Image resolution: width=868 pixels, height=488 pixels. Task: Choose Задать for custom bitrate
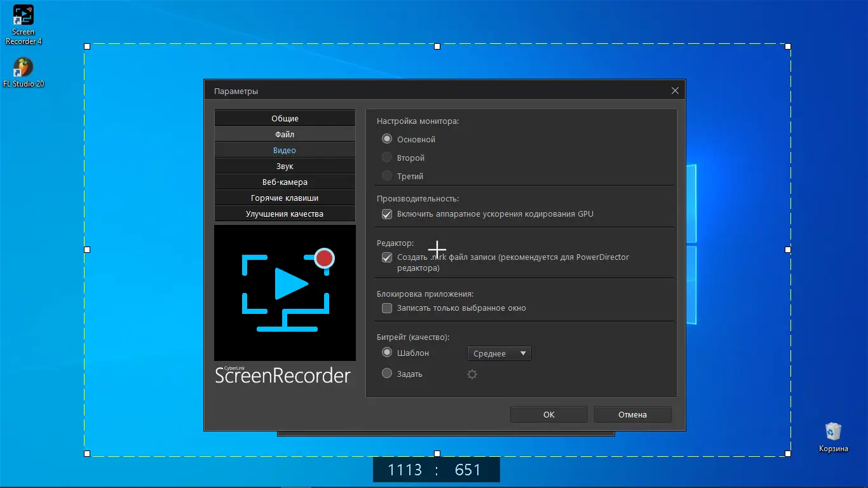[386, 374]
